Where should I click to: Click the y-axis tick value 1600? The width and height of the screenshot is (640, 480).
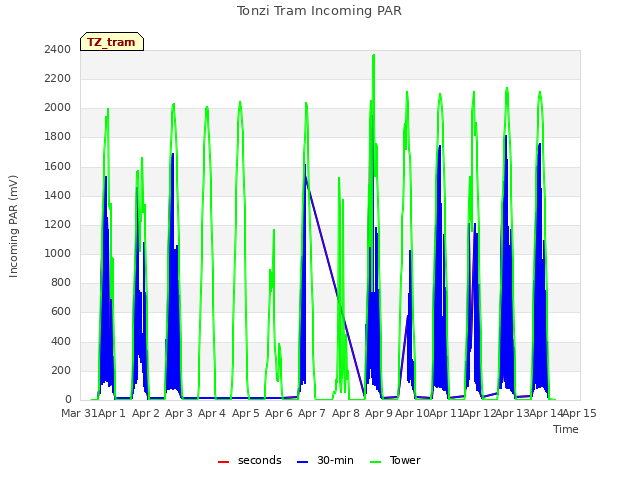(58, 167)
